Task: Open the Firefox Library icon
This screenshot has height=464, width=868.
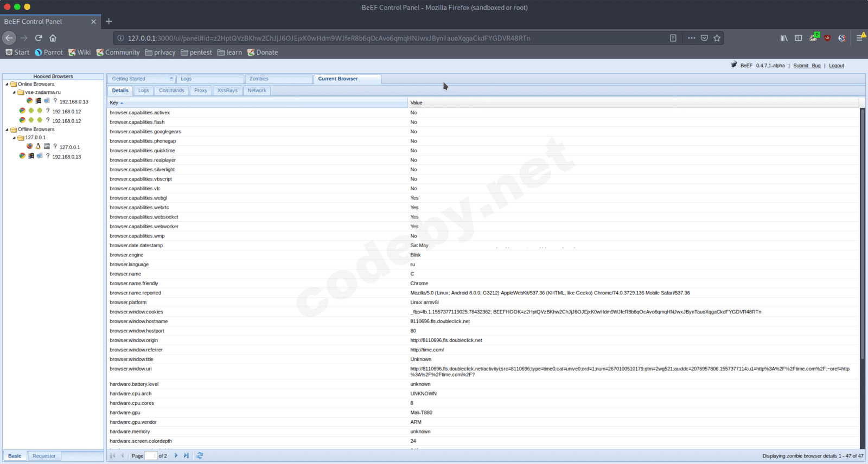Action: click(x=784, y=38)
